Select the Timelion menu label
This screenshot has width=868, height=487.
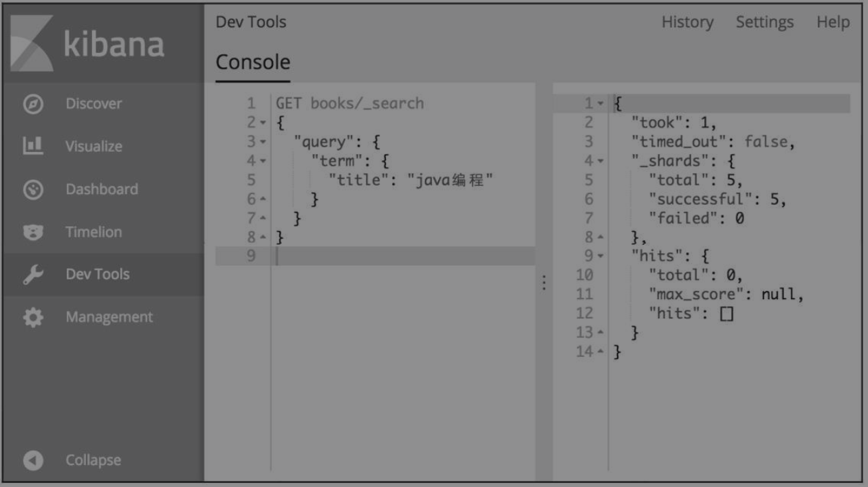(x=94, y=232)
